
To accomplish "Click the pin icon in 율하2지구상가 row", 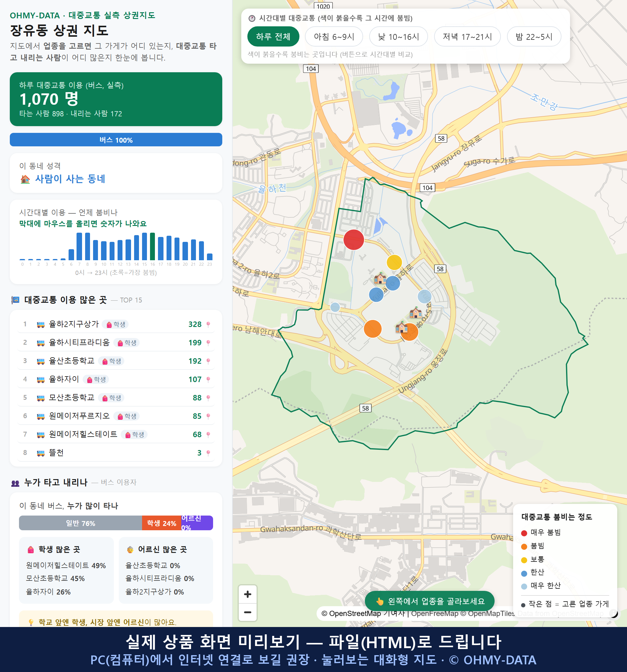I will (x=208, y=325).
